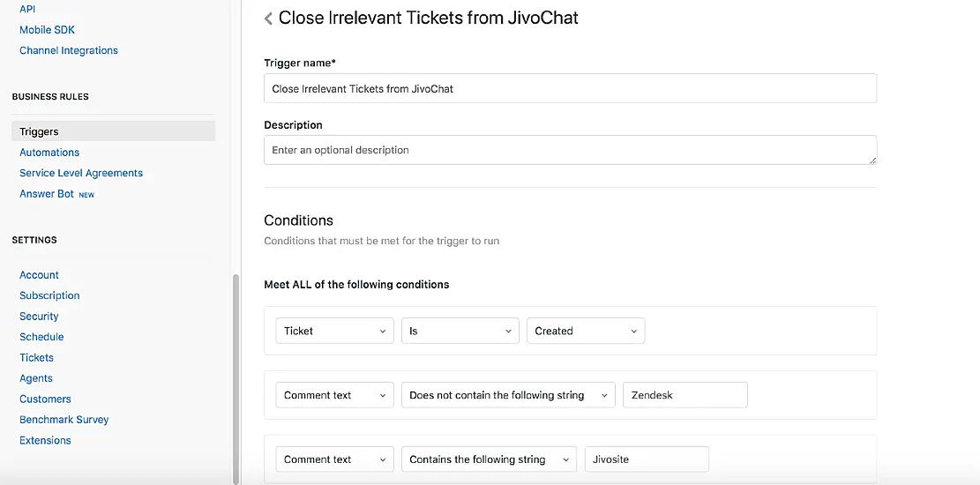Open Triggers in Business Rules
The height and width of the screenshot is (485, 980).
point(40,131)
